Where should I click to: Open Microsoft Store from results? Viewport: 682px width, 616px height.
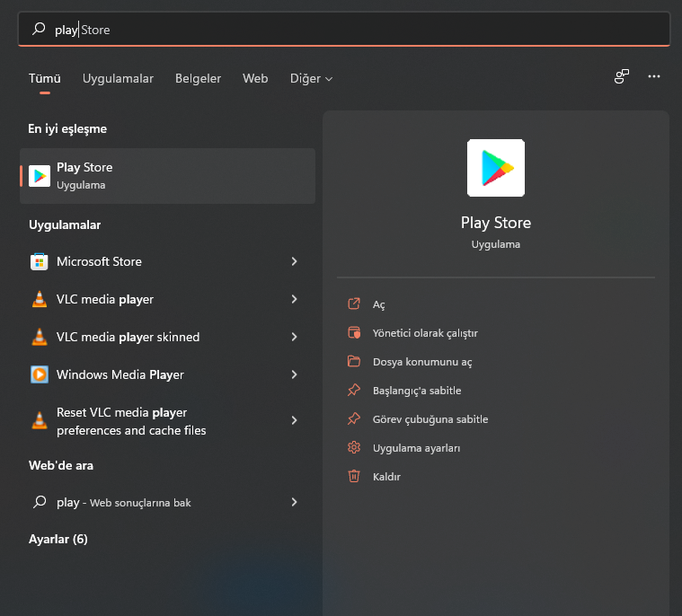point(167,261)
